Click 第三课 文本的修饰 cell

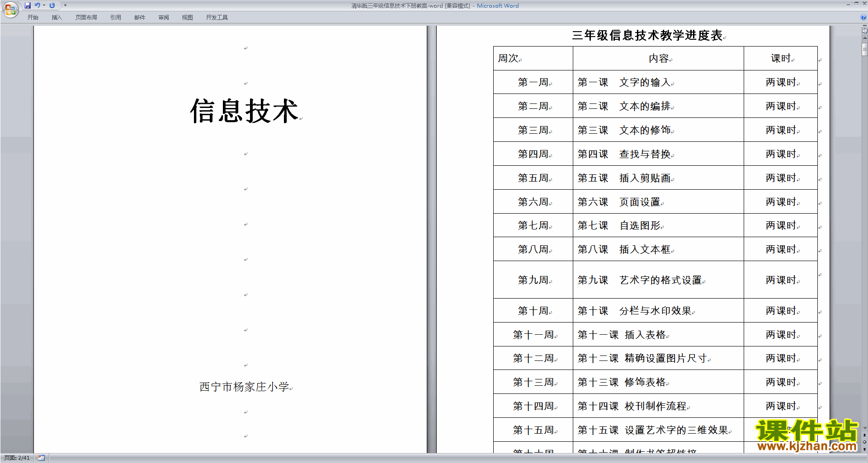pos(658,130)
